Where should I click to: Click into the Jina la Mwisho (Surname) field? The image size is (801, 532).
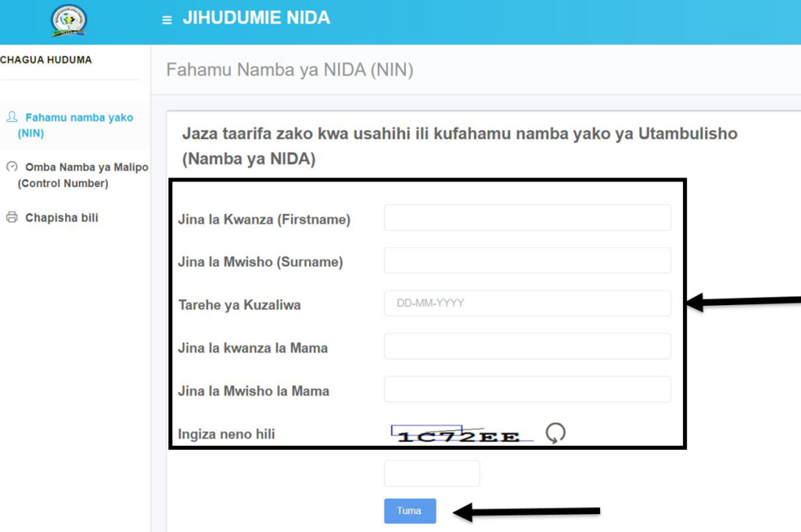coord(527,261)
